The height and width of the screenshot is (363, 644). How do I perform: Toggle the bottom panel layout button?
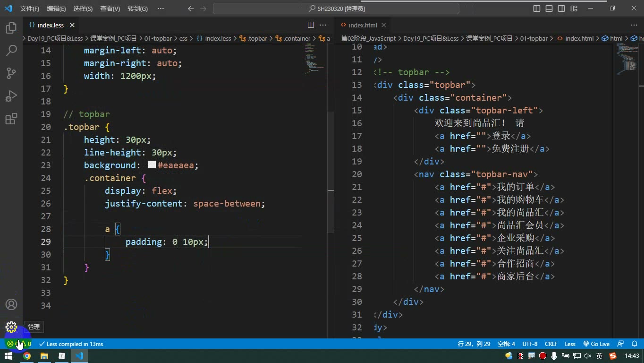point(549,9)
